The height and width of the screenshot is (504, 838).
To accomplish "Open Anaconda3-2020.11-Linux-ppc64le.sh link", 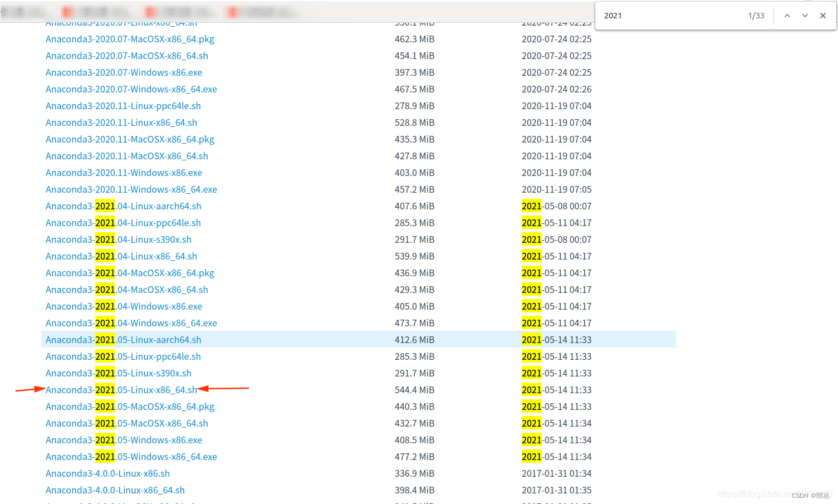I will click(x=123, y=106).
